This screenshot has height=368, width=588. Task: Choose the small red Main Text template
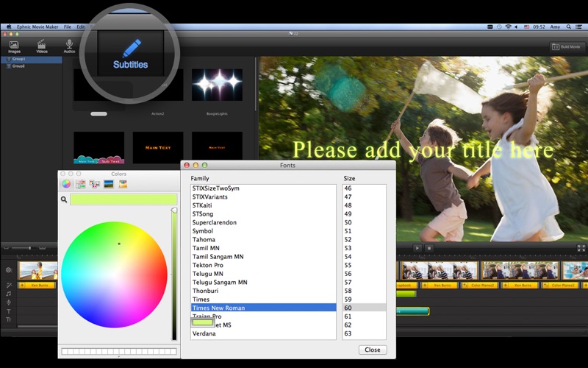click(x=217, y=148)
